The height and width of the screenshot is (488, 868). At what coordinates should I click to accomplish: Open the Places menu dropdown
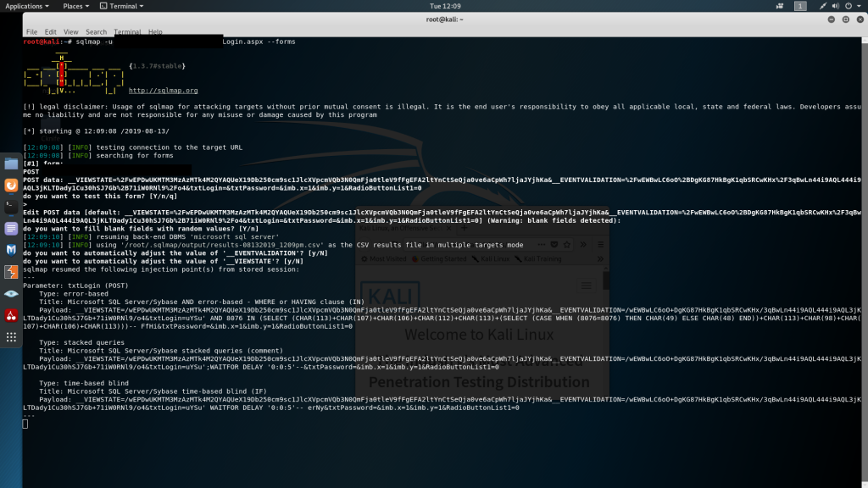pyautogui.click(x=75, y=6)
